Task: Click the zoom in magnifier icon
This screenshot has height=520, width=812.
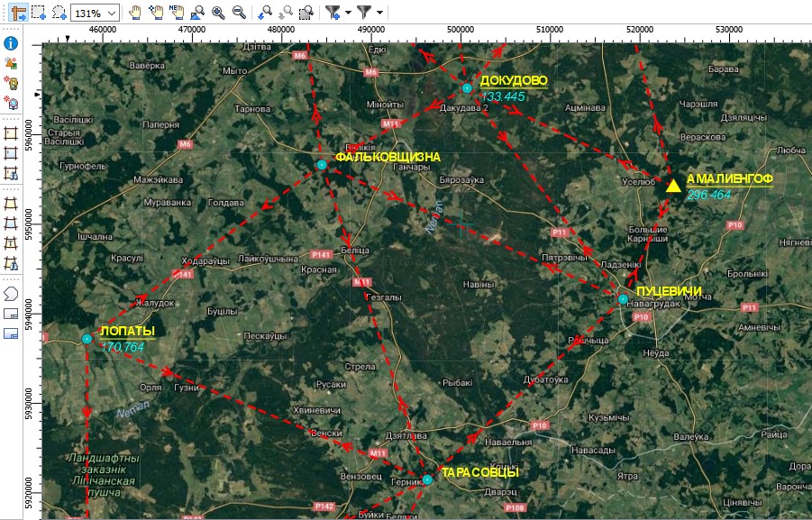Action: 218,13
